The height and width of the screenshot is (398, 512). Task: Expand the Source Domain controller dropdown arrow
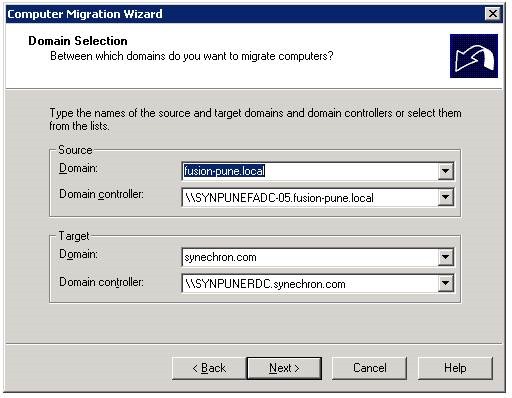coord(445,197)
